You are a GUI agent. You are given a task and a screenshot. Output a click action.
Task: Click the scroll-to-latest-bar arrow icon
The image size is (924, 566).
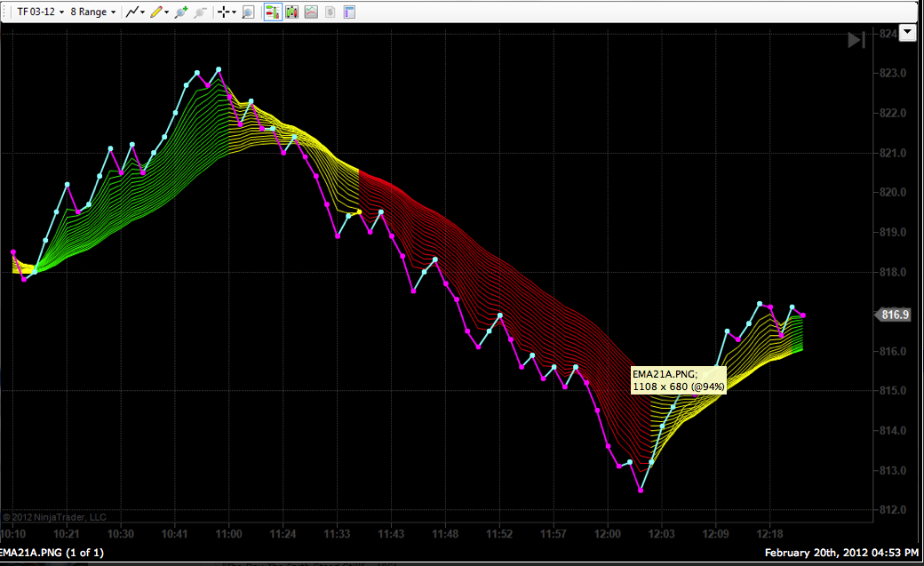point(856,39)
